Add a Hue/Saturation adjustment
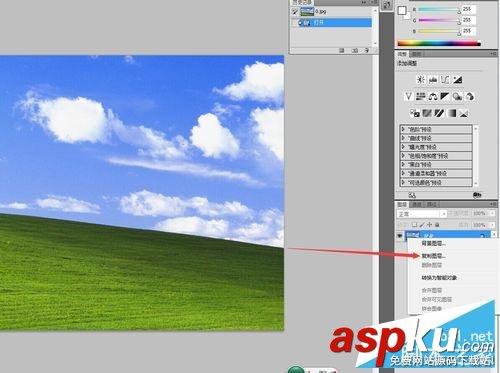Image resolution: width=500 pixels, height=373 pixels. [421, 96]
